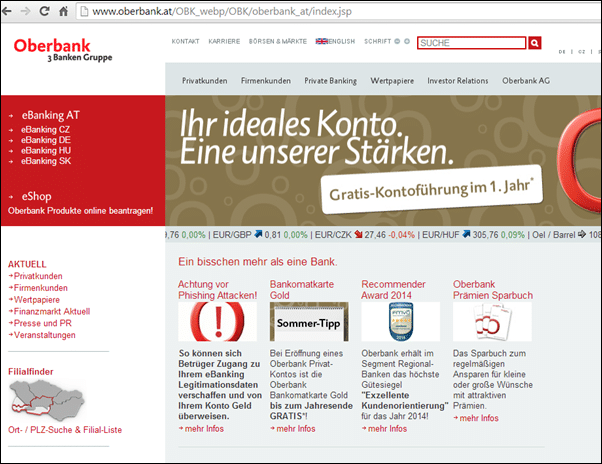
Task: Increase font size with SCHRIFT plus icon
Action: 407,41
